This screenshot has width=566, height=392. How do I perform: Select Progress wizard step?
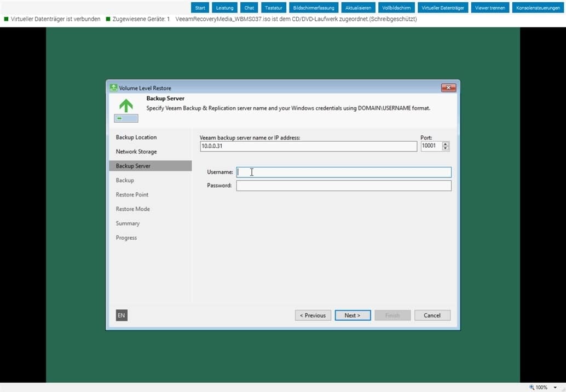(126, 238)
